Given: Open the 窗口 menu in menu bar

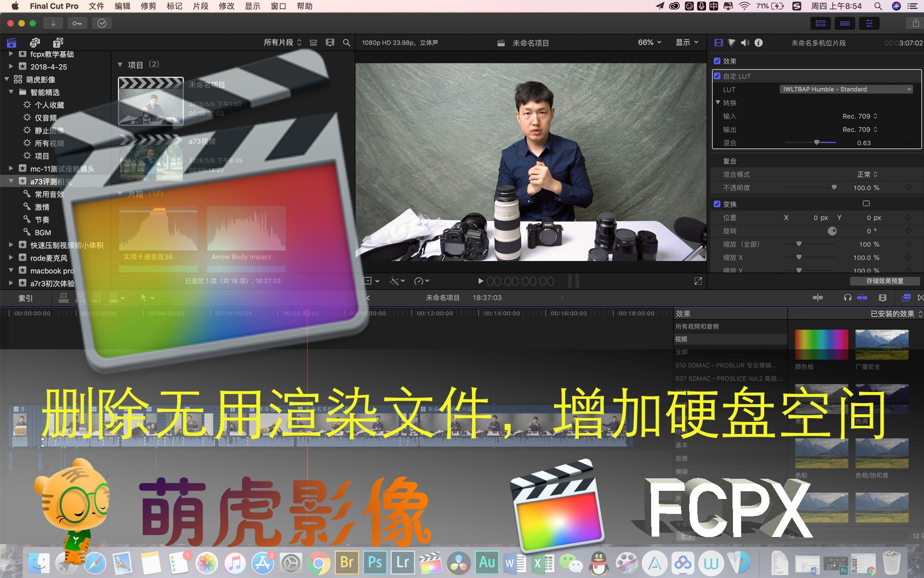Looking at the screenshot, I should click(278, 6).
